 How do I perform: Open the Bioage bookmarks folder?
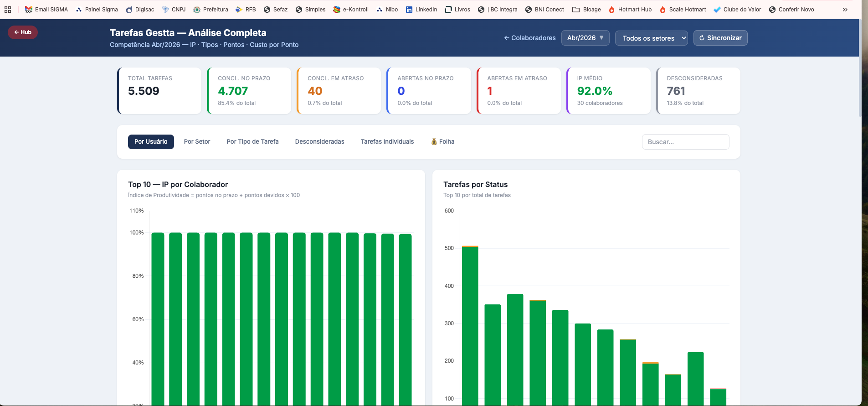[576, 10]
